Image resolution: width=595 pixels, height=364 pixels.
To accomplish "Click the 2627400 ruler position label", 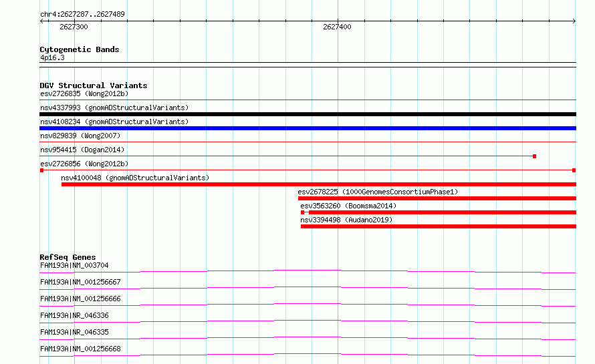I will [x=337, y=27].
